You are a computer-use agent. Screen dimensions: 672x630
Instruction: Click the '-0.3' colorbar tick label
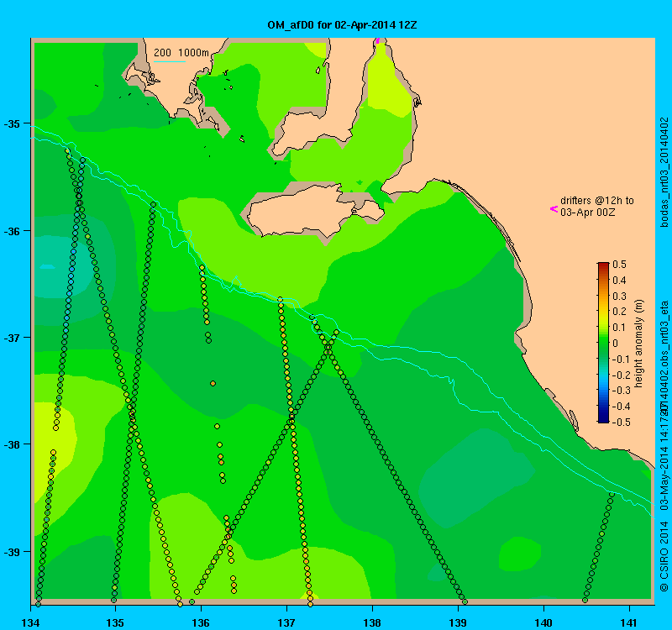tap(621, 391)
